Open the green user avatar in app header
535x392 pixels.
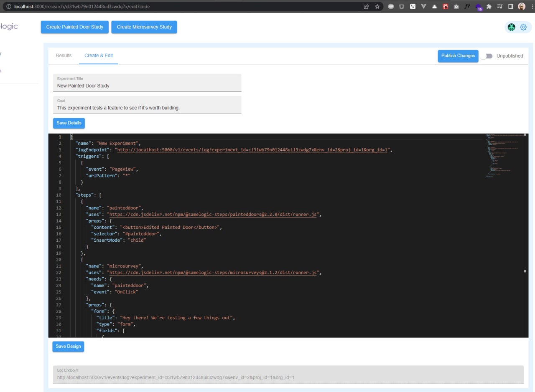tap(512, 27)
